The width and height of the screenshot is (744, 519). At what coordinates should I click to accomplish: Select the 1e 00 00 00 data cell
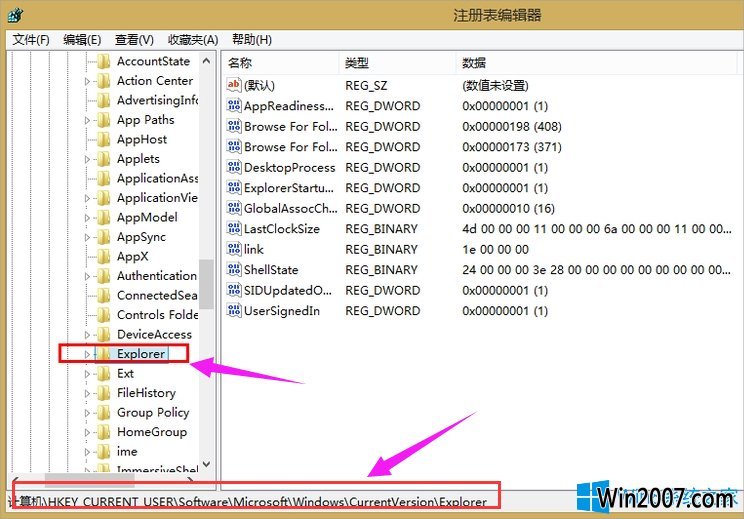(x=495, y=250)
